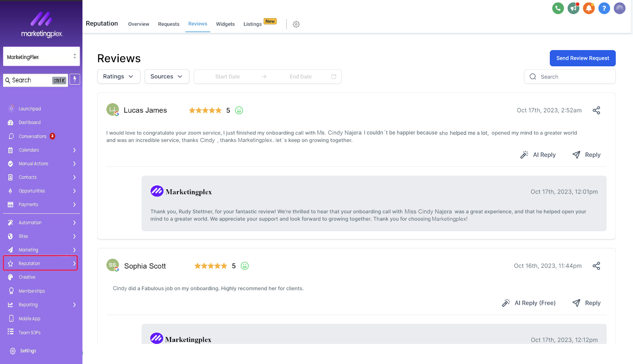Click Reply on Lucas James review
The width and height of the screenshot is (633, 364).
coord(586,155)
